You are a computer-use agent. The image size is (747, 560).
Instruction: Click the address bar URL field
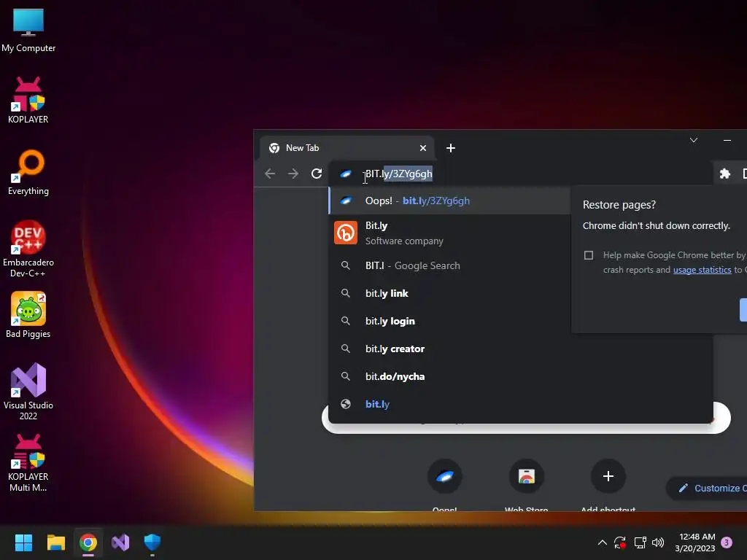click(522, 174)
